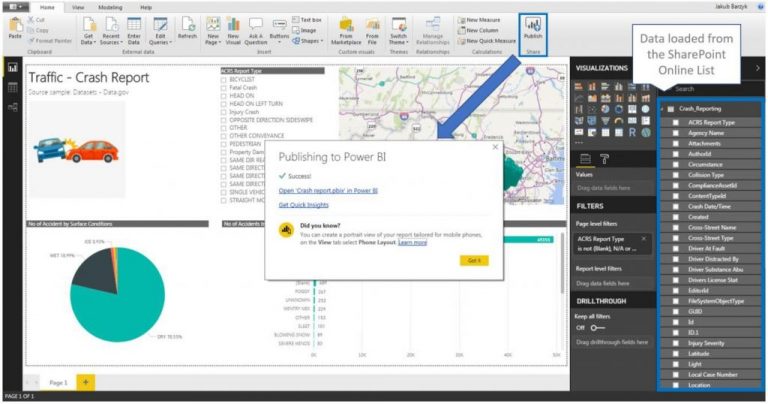This screenshot has height=404, width=768.
Task: Check the Driver At Fault field
Action: [x=676, y=249]
